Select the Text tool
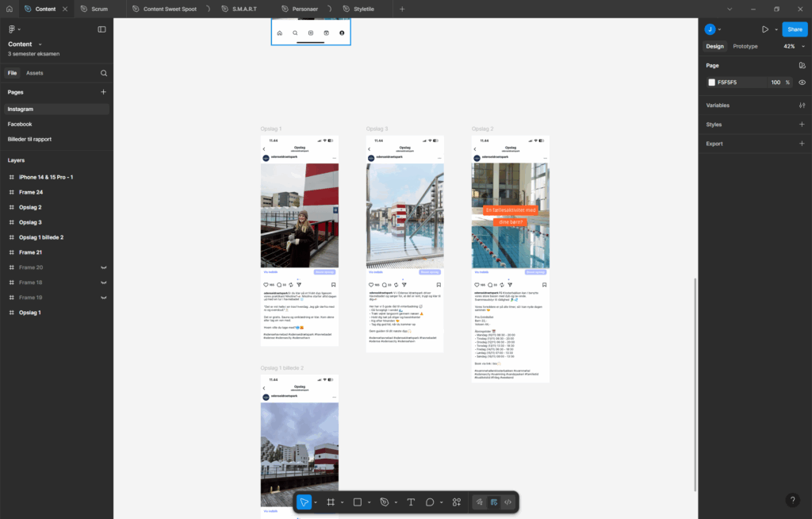This screenshot has height=519, width=812. [411, 502]
